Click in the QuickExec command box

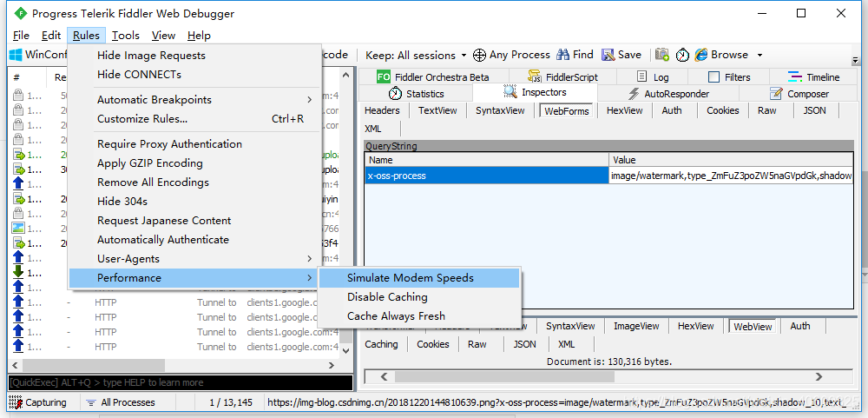(x=181, y=382)
